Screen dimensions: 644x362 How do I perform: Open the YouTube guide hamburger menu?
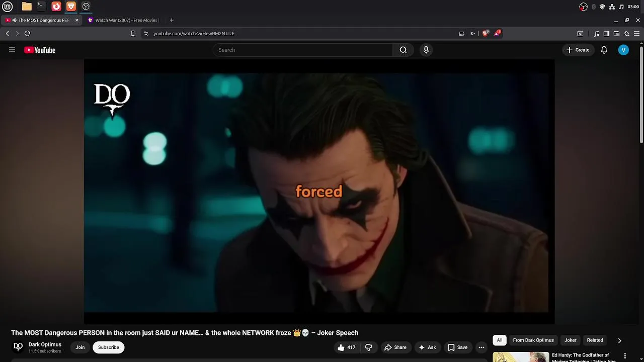(x=12, y=50)
